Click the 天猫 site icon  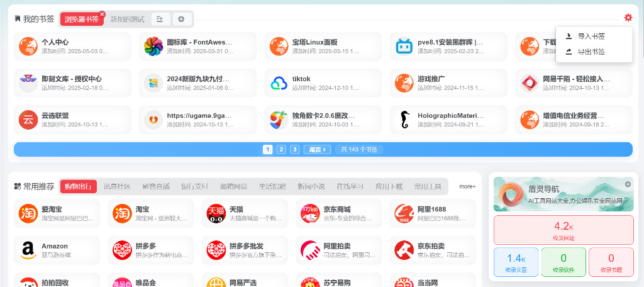click(216, 214)
